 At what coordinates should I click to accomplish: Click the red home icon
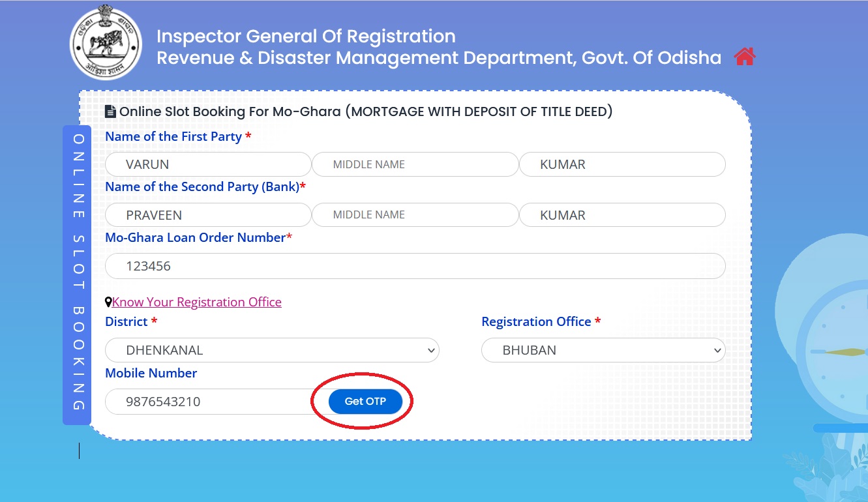[x=744, y=57]
